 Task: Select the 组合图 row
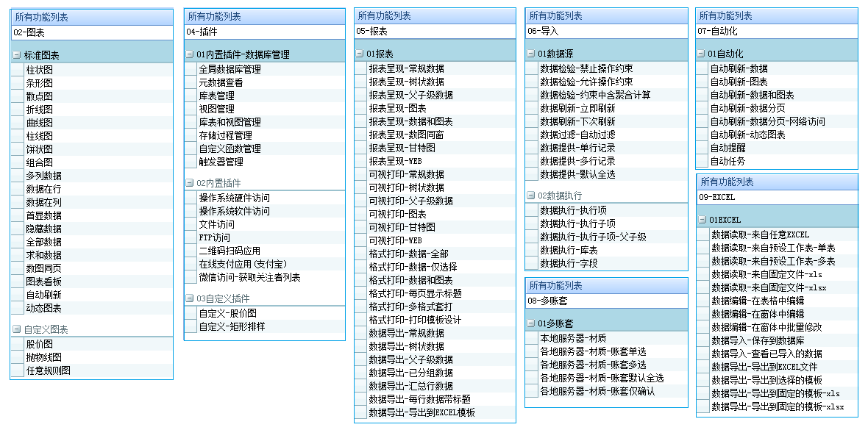(92, 162)
